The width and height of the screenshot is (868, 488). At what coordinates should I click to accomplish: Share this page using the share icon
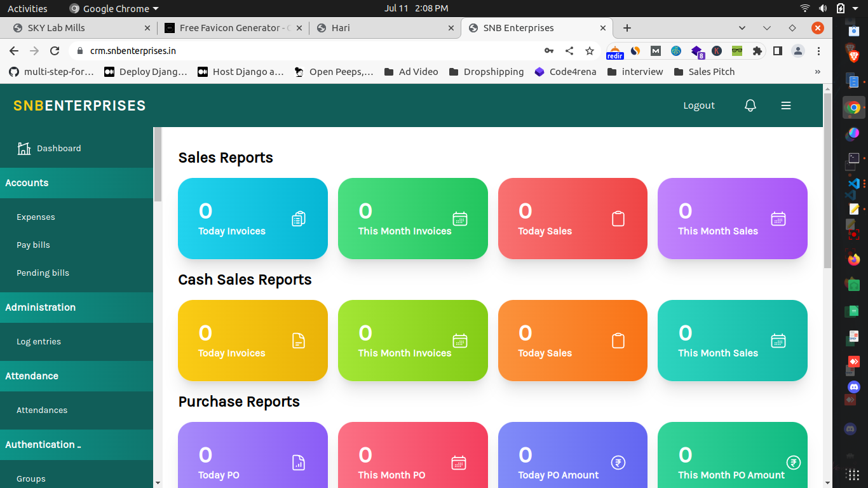(x=569, y=51)
